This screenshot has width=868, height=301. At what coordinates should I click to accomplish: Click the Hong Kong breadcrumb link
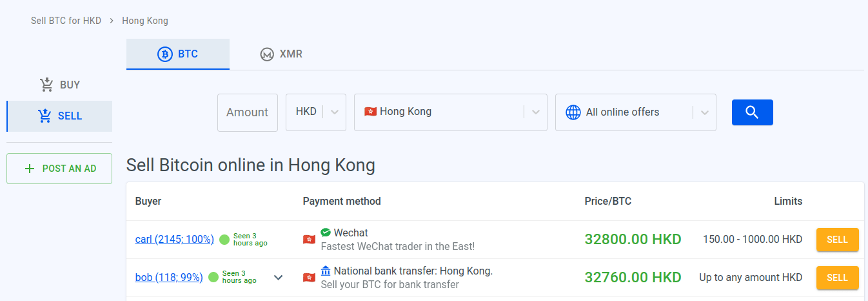[145, 21]
